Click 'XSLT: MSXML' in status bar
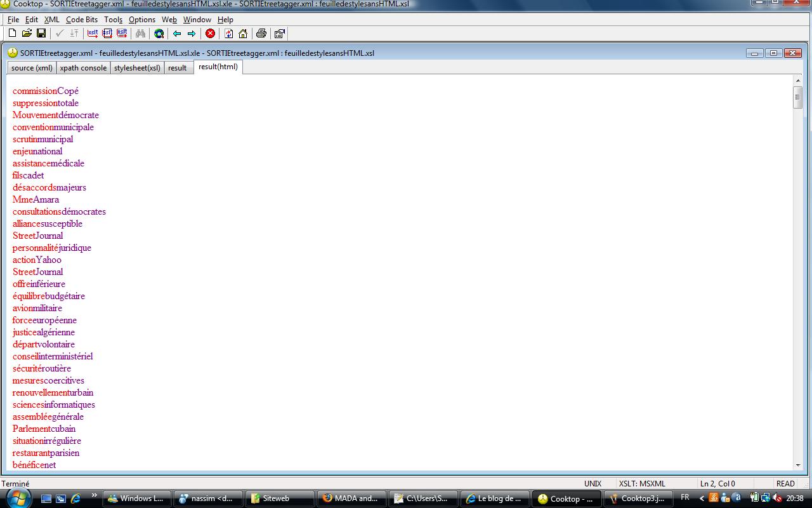 [x=642, y=484]
